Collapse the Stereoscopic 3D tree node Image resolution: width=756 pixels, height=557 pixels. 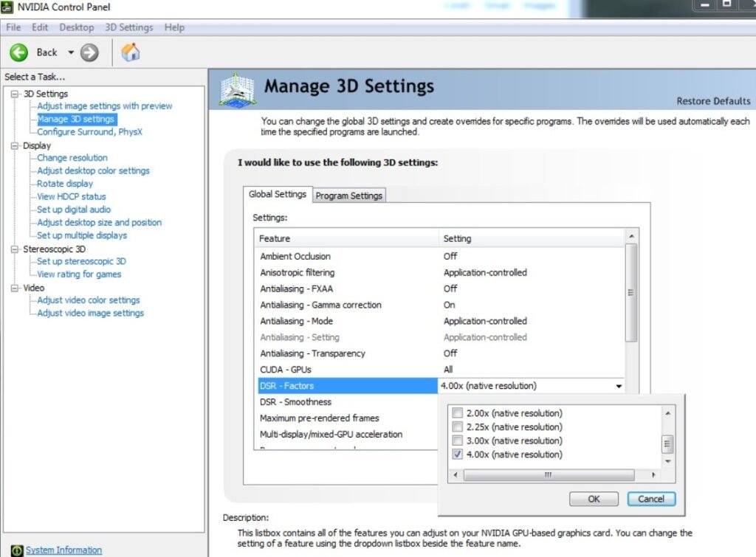15,249
